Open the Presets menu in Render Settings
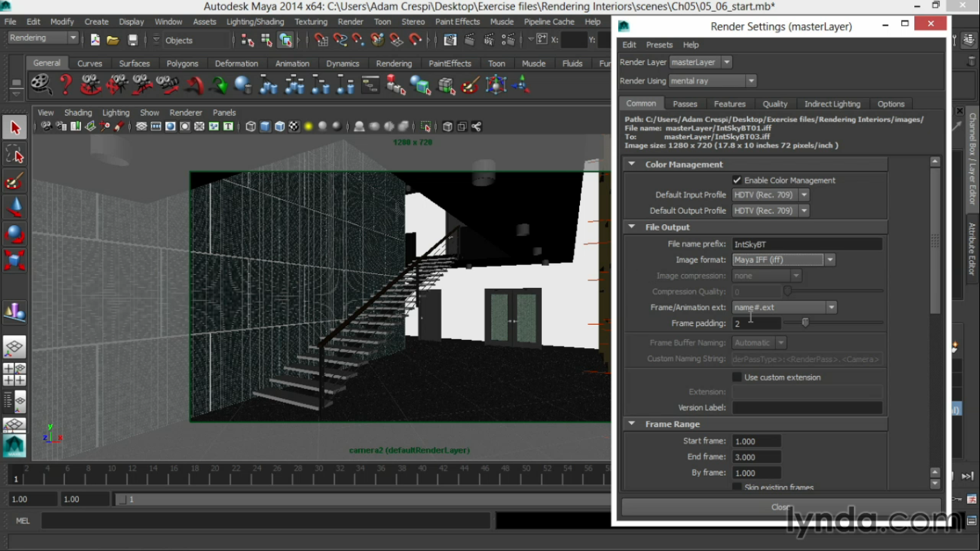Image resolution: width=980 pixels, height=551 pixels. [659, 45]
